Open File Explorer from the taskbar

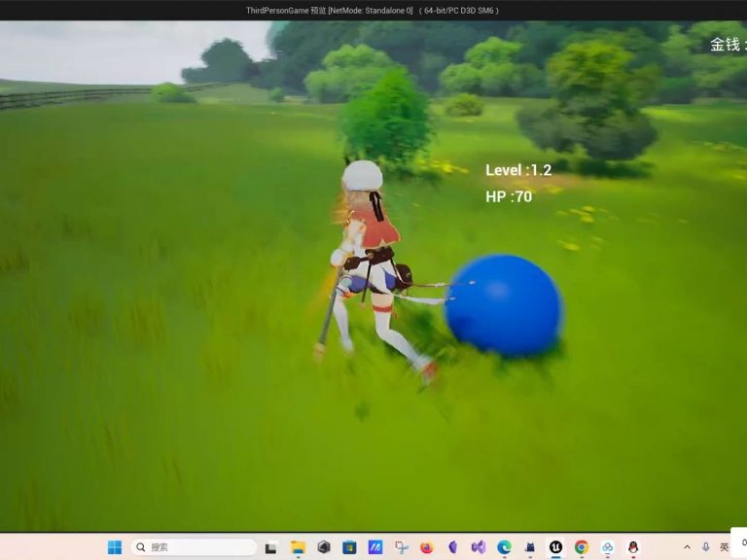click(x=298, y=547)
